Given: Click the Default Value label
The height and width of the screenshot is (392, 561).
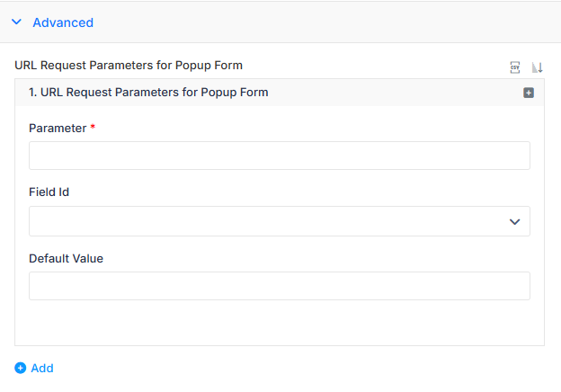Looking at the screenshot, I should click(67, 259).
